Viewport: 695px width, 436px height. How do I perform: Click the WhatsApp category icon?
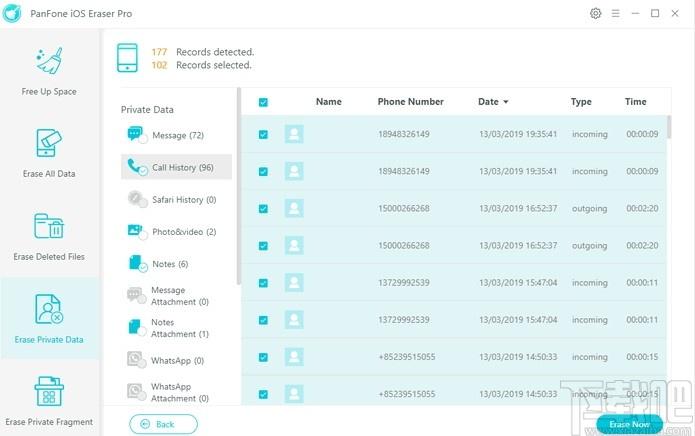pos(136,359)
